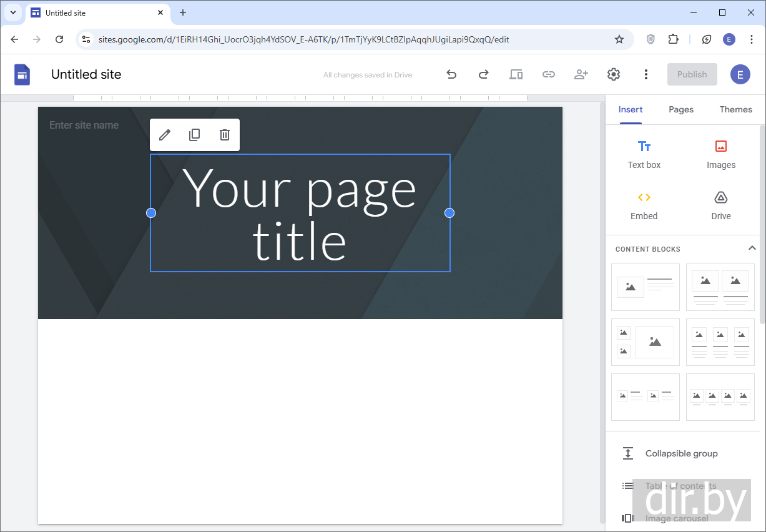Open Chrome's tab search dropdown arrow

12,12
